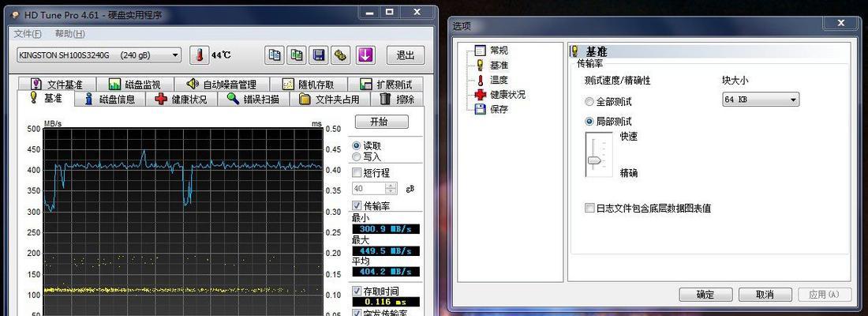Open the 文件(F) menu
868x316 pixels.
coord(28,34)
